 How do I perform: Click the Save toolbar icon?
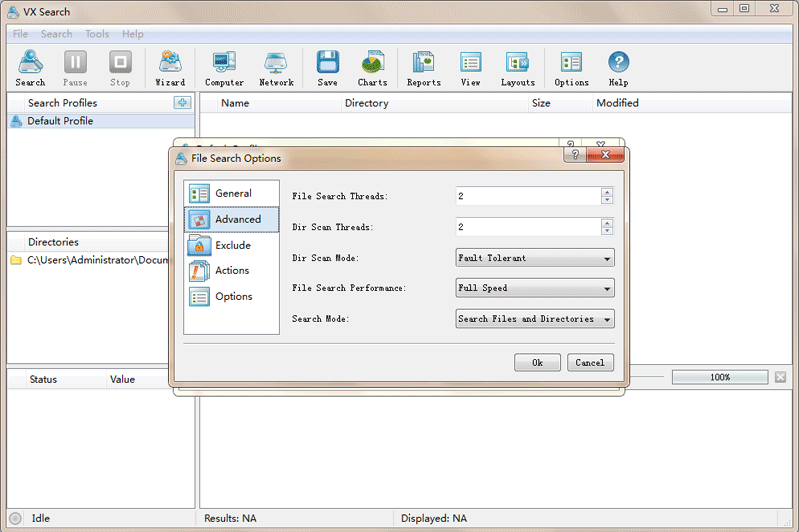click(x=327, y=68)
